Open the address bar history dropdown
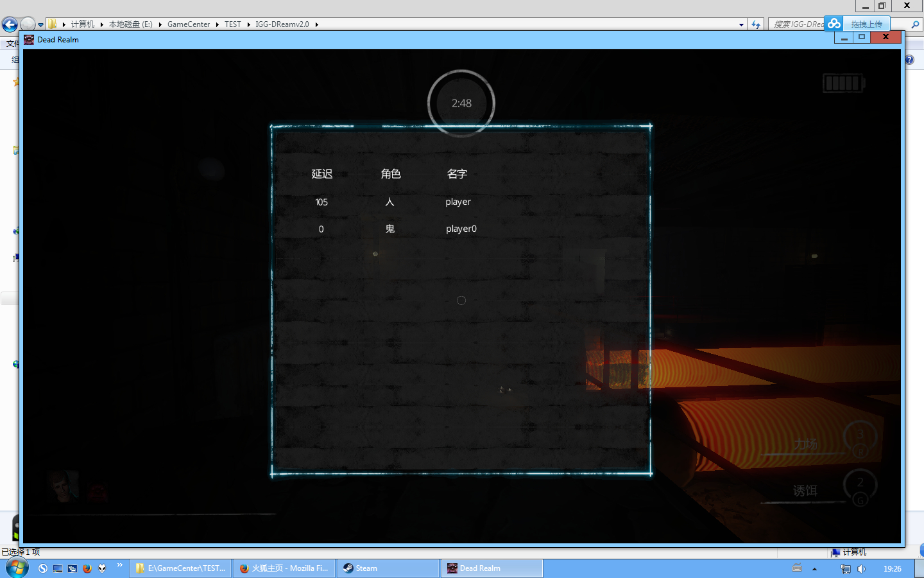This screenshot has height=578, width=924. (741, 25)
